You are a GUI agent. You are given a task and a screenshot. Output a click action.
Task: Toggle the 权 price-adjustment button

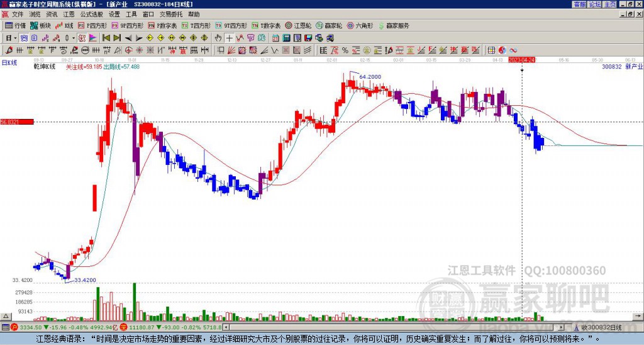coord(82,38)
